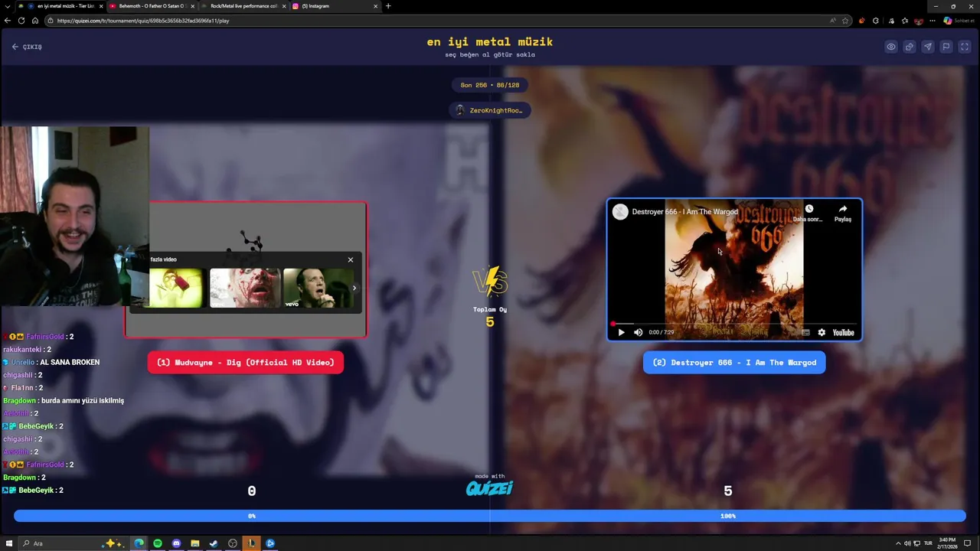Open video on YouTube via logo
This screenshot has width=980, height=551.
click(843, 332)
